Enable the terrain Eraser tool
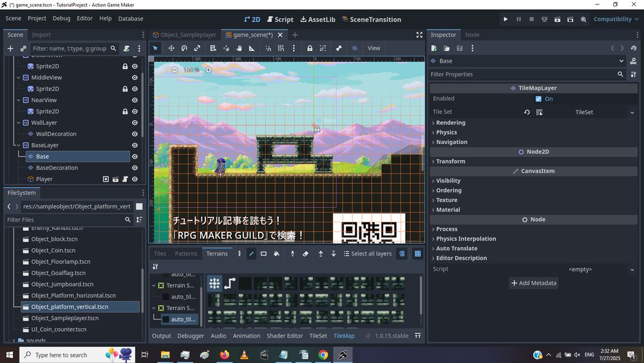Image resolution: width=644 pixels, height=363 pixels. point(305,253)
